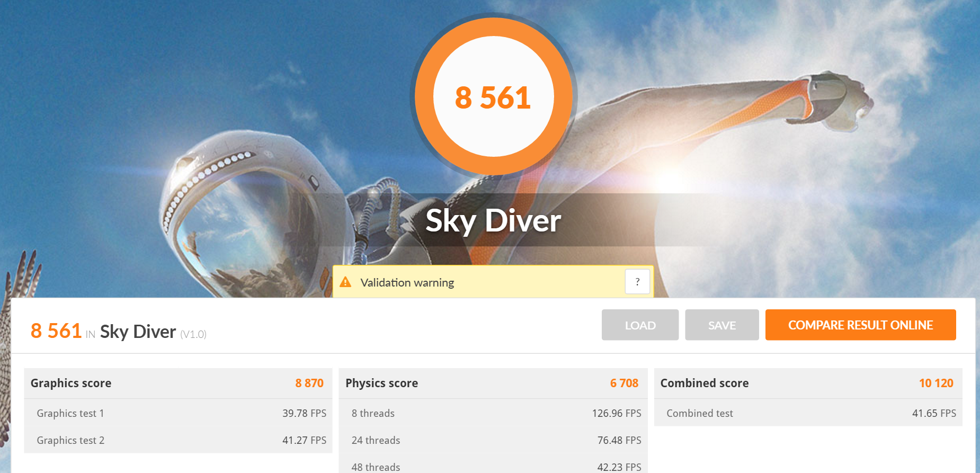Click the 8 threads result row
This screenshot has width=980, height=473.
[493, 413]
